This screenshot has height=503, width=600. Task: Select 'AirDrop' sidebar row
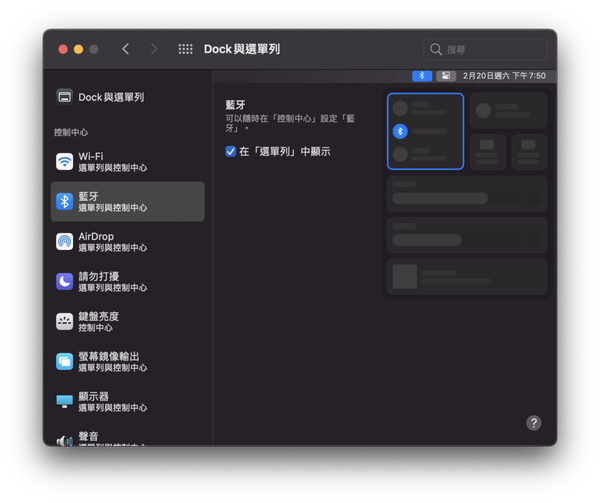click(x=128, y=242)
